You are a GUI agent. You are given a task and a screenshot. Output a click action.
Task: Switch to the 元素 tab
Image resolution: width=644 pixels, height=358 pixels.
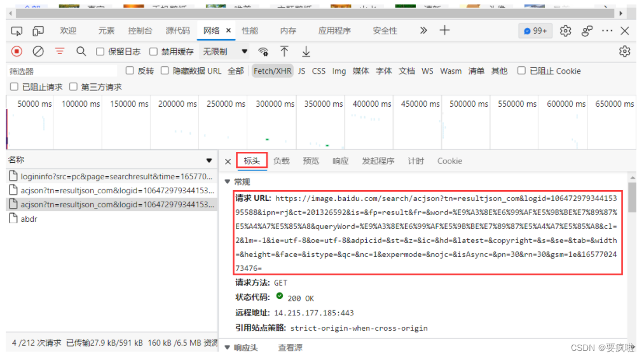(x=106, y=31)
